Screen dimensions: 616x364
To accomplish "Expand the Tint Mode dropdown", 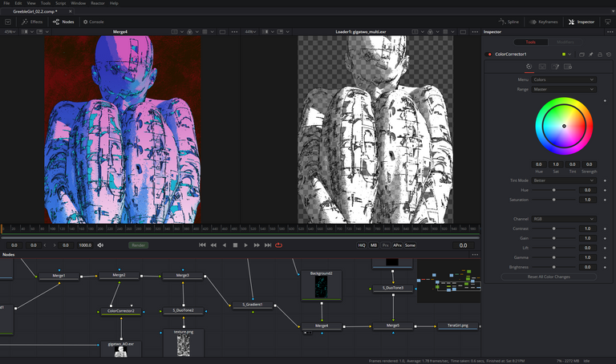I will [565, 180].
